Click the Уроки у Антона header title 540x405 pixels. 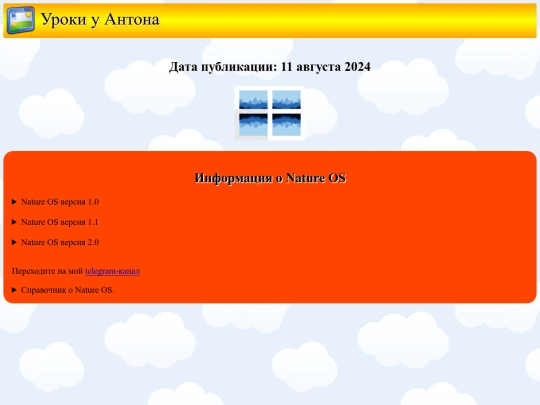pos(100,20)
